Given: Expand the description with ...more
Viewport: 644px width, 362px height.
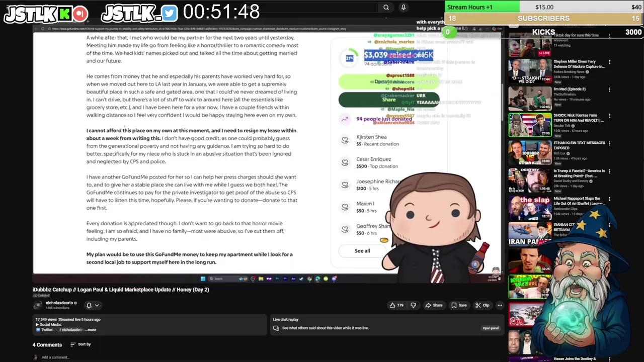Looking at the screenshot, I should click(91, 330).
